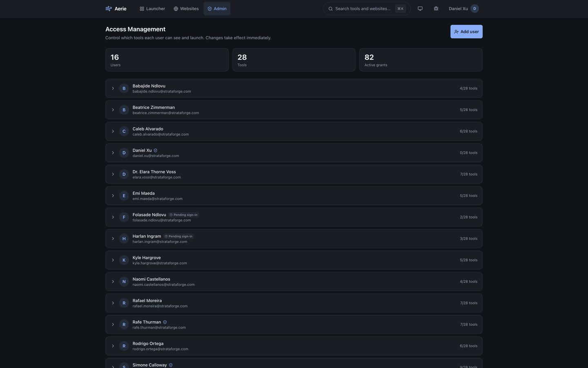The height and width of the screenshot is (368, 588).
Task: Expand the Daniel Xu user row chevron
Action: click(x=113, y=153)
